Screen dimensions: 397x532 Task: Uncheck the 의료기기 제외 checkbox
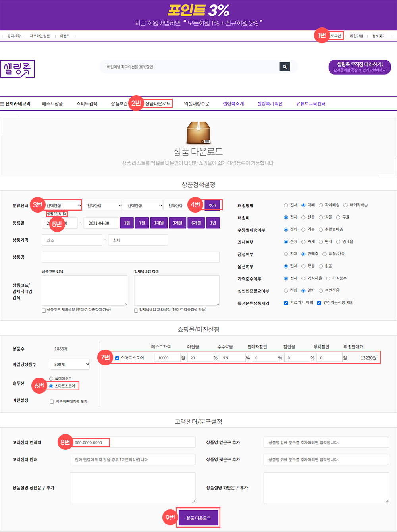coord(286,302)
